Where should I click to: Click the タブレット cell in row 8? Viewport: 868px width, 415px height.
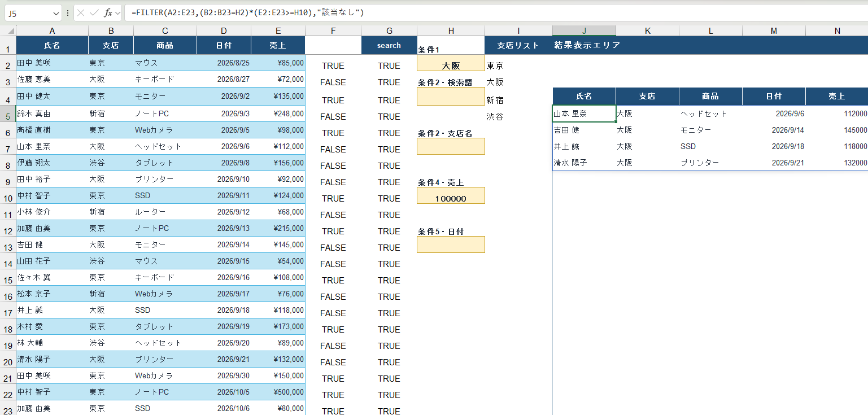(165, 163)
